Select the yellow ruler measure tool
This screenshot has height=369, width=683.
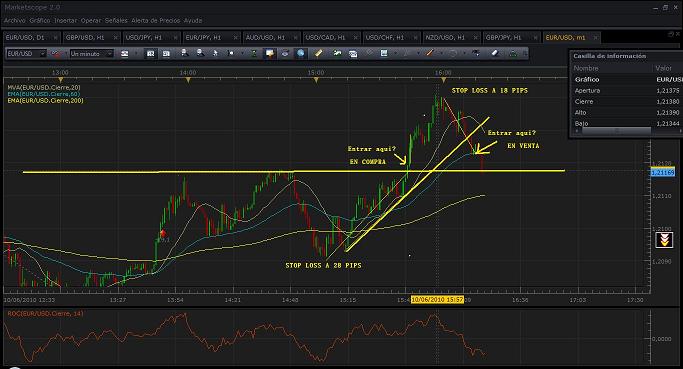tap(318, 53)
